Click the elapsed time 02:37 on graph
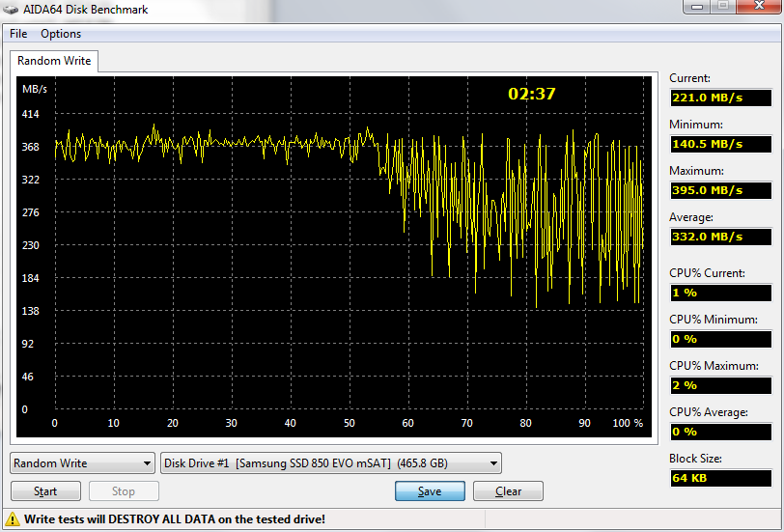The height and width of the screenshot is (532, 784). (x=531, y=94)
